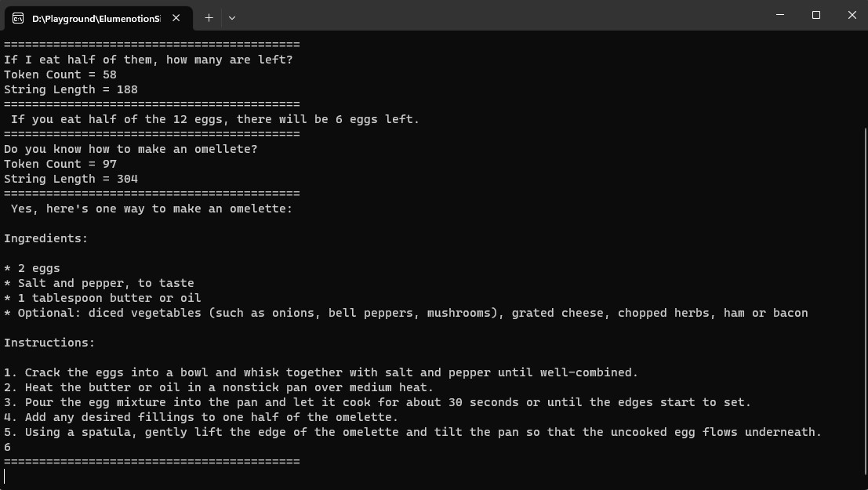Viewport: 868px width, 490px height.
Task: Click the "If I eat half of them" question
Action: pos(148,60)
